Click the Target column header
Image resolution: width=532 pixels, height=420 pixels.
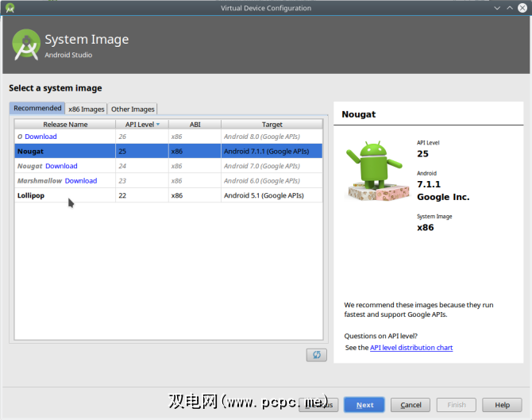pyautogui.click(x=272, y=125)
